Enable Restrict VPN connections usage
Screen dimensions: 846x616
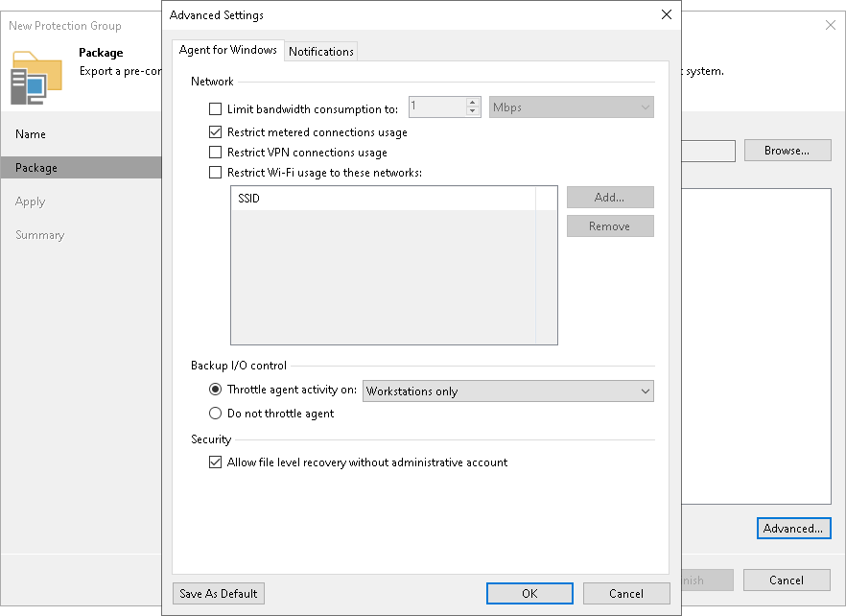pos(216,153)
